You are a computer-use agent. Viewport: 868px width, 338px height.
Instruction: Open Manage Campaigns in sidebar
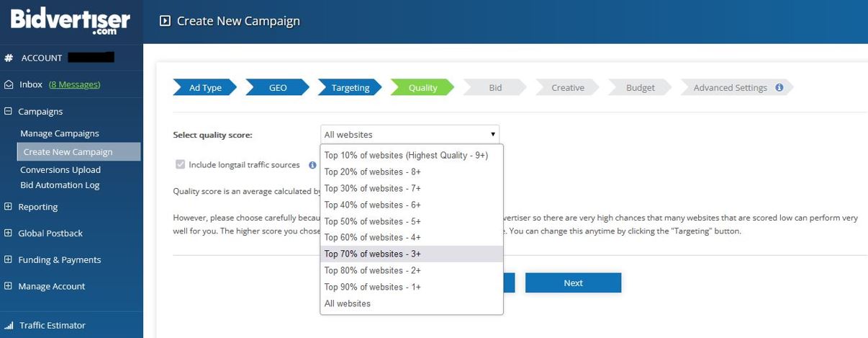(60, 133)
